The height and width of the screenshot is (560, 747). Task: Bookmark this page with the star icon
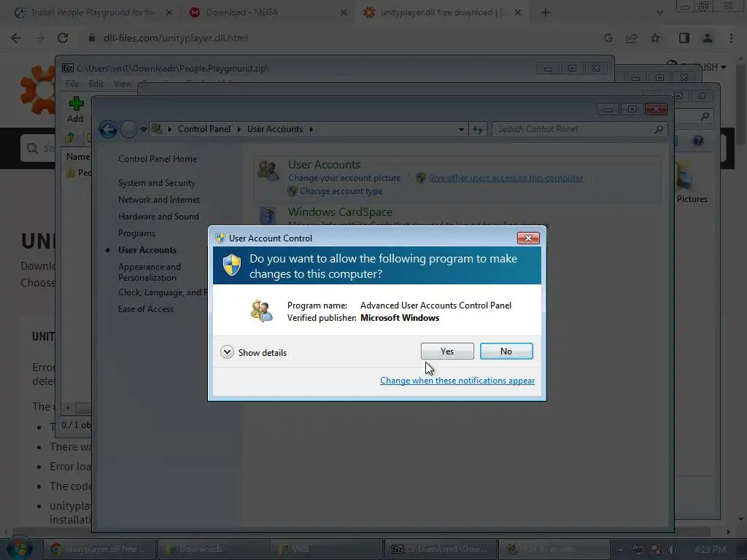pyautogui.click(x=655, y=38)
